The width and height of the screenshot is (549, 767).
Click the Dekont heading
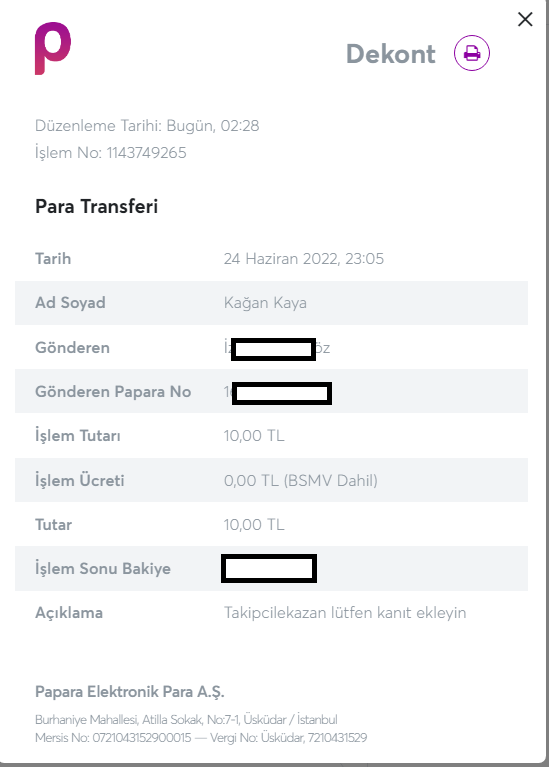tap(390, 54)
